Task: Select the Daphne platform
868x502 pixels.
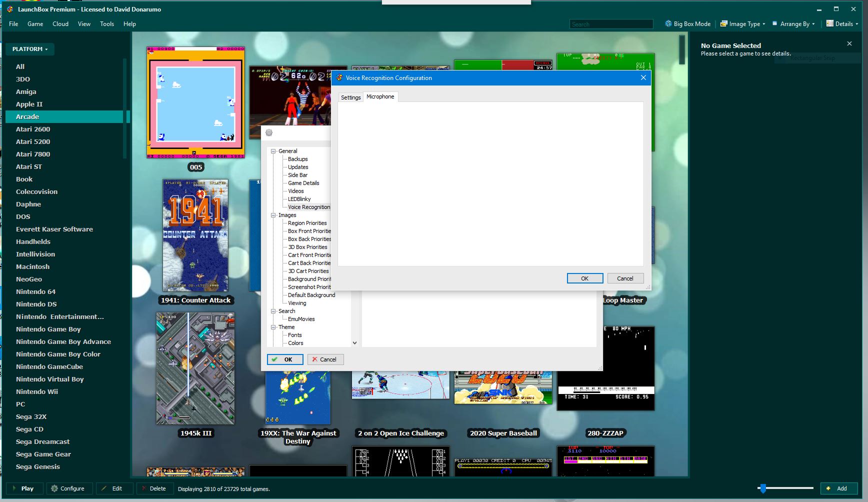Action: (x=28, y=204)
